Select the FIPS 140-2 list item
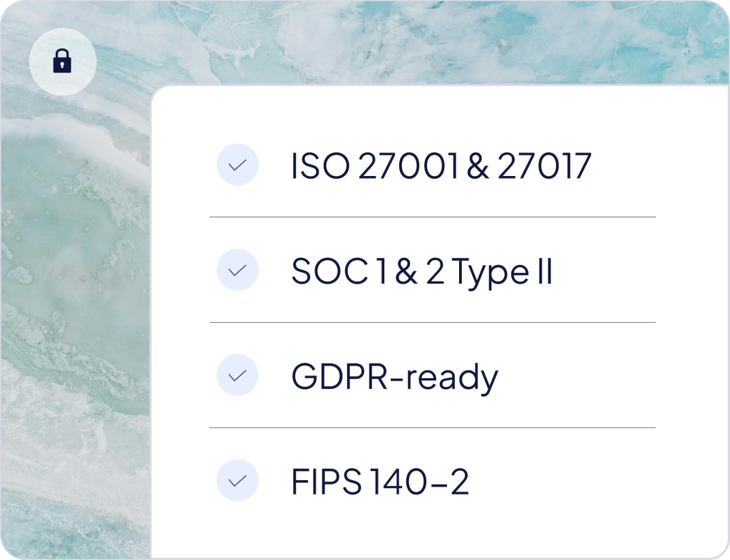730x560 pixels. [x=380, y=482]
